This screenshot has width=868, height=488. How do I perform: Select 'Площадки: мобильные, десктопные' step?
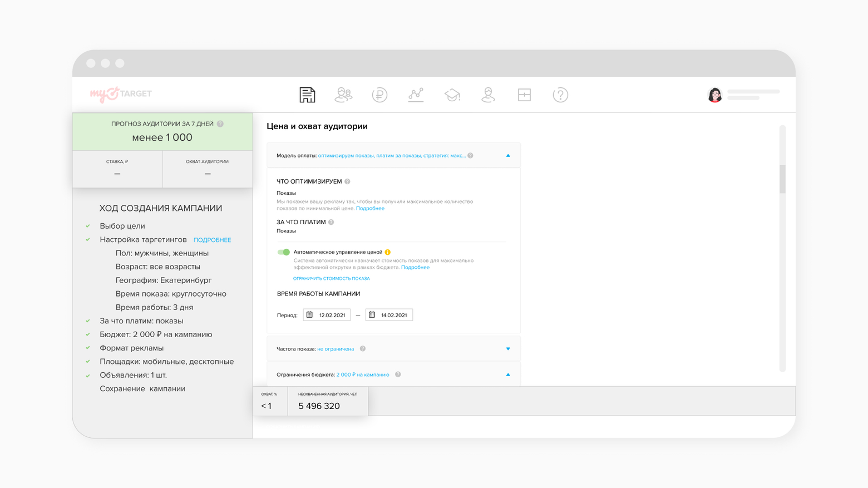coord(166,362)
